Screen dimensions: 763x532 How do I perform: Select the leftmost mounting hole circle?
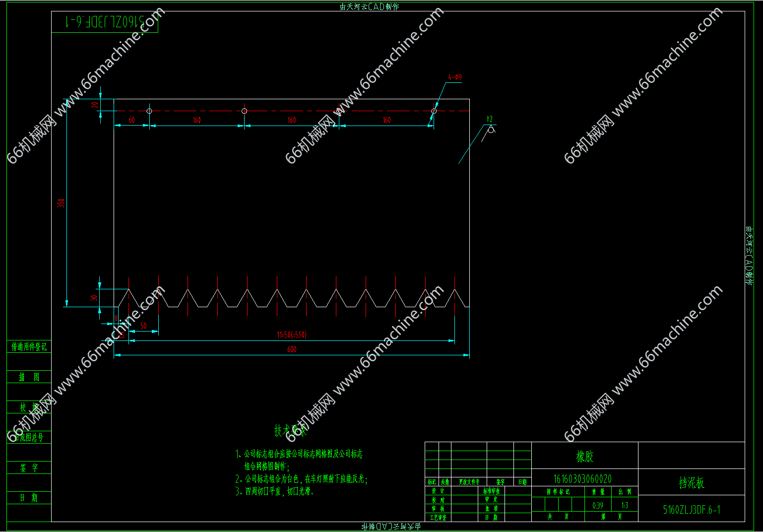click(x=149, y=111)
